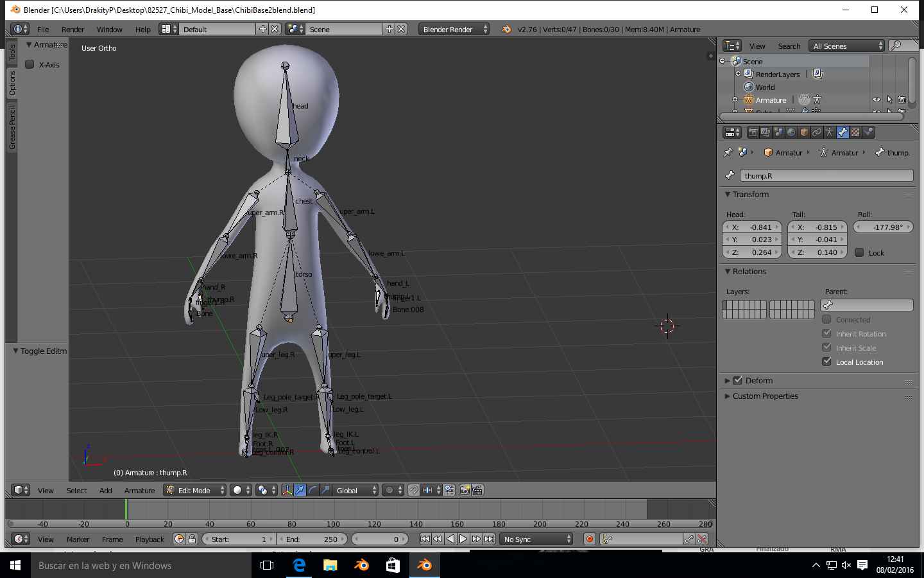
Task: Open Object properties orange cube tab
Action: click(804, 132)
